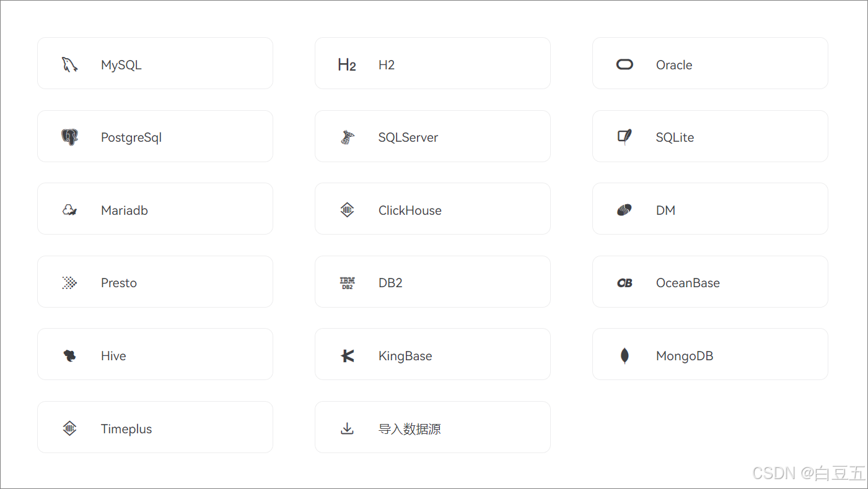Image resolution: width=868 pixels, height=489 pixels.
Task: Select the MongoDB label
Action: [x=685, y=356]
